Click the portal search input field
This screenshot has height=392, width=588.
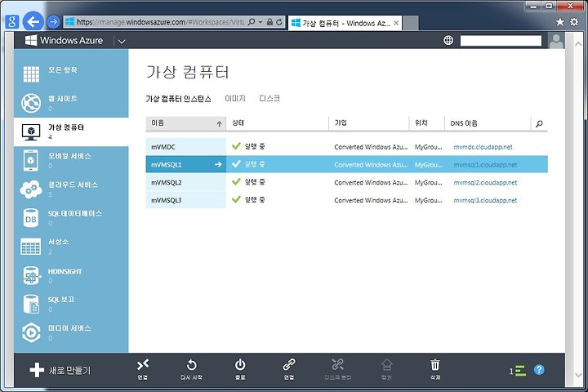[501, 41]
